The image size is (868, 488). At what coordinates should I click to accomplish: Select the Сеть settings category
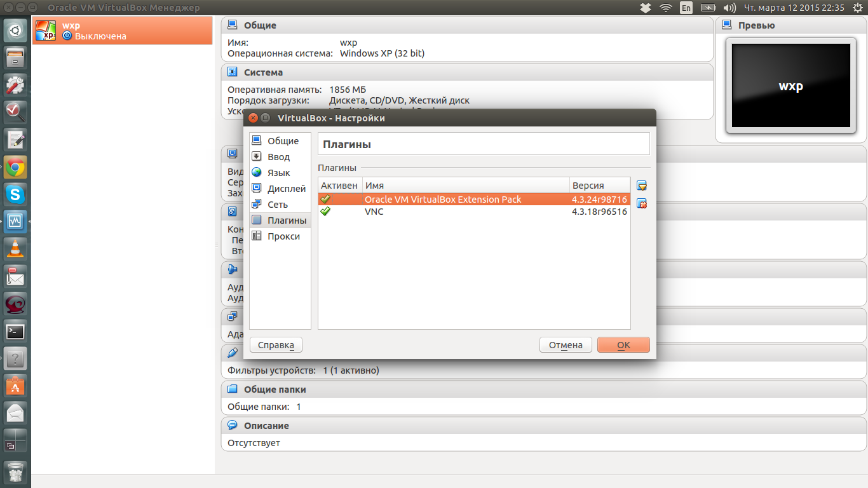pos(277,205)
